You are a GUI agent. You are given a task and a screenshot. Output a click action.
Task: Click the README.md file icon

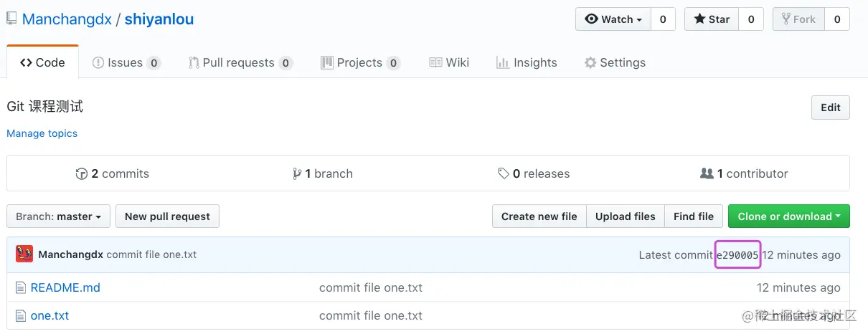(21, 288)
